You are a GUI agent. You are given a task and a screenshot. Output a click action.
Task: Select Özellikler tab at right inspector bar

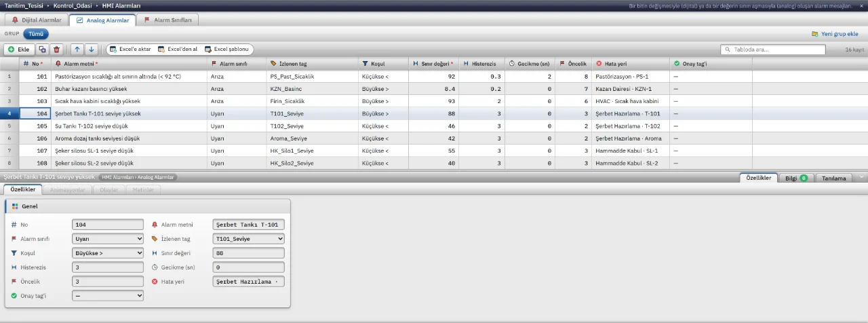coord(758,177)
